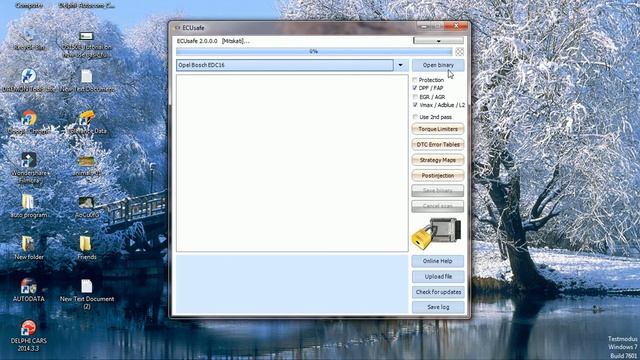Image resolution: width=640 pixels, height=360 pixels.
Task: Click the Upload file button
Action: [x=438, y=277]
